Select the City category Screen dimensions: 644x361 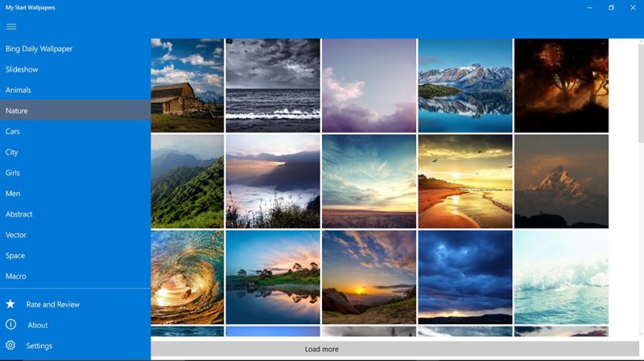click(75, 152)
